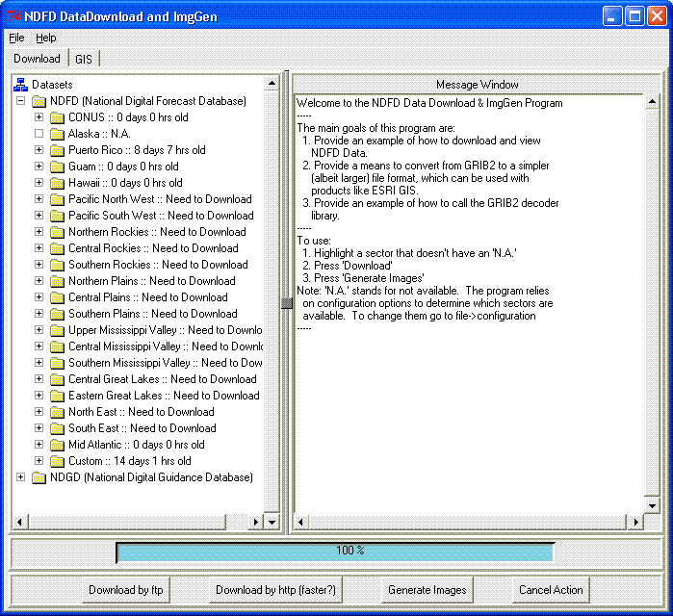This screenshot has width=673, height=616.
Task: Click the Datasets network icon
Action: (20, 85)
